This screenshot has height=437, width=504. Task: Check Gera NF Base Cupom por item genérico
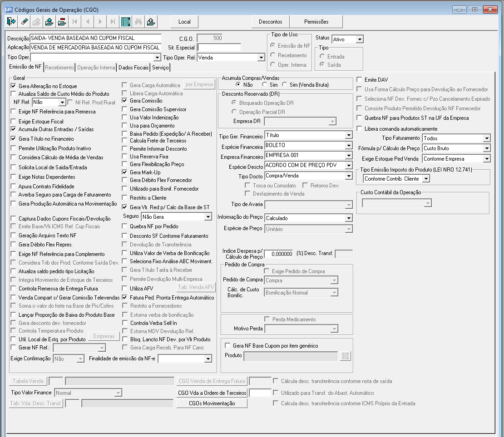pyautogui.click(x=227, y=346)
